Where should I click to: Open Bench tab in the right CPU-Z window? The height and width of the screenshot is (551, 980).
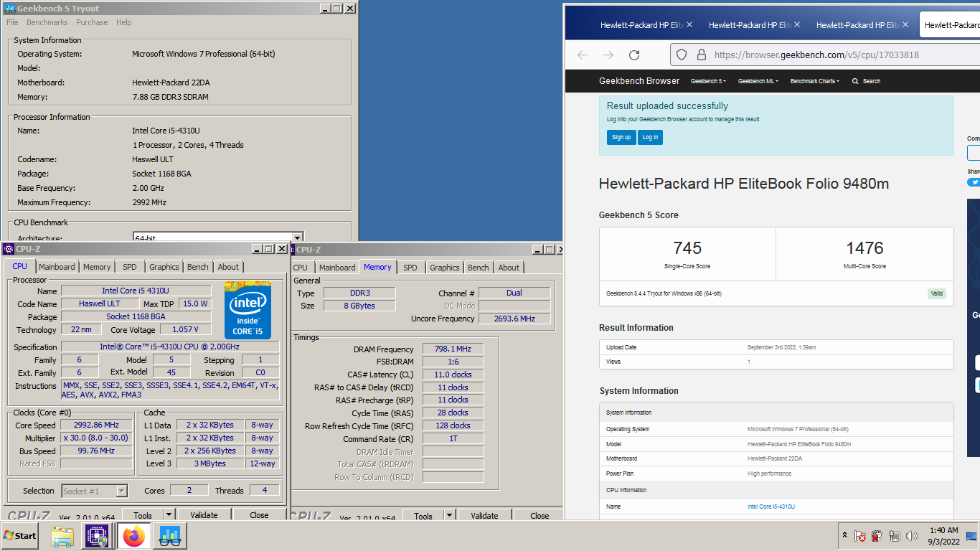pyautogui.click(x=479, y=267)
